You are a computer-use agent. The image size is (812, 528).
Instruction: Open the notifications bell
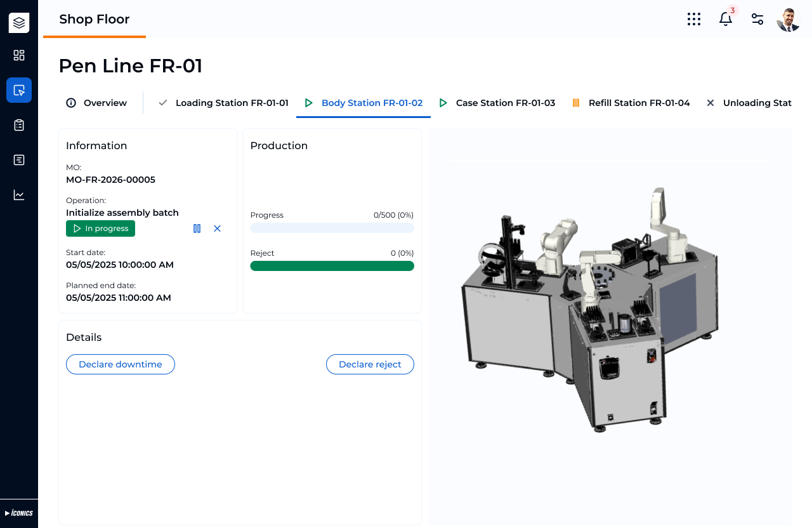click(726, 19)
